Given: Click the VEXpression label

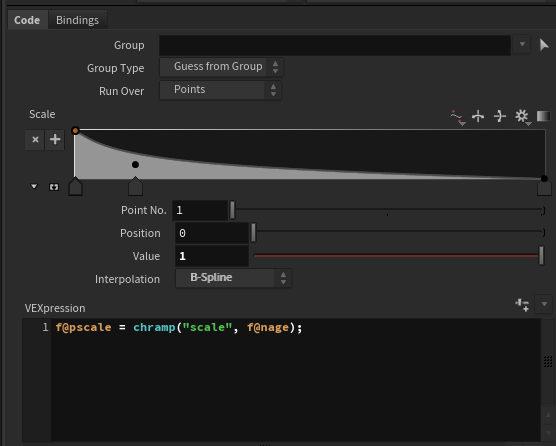Looking at the screenshot, I should 55,308.
